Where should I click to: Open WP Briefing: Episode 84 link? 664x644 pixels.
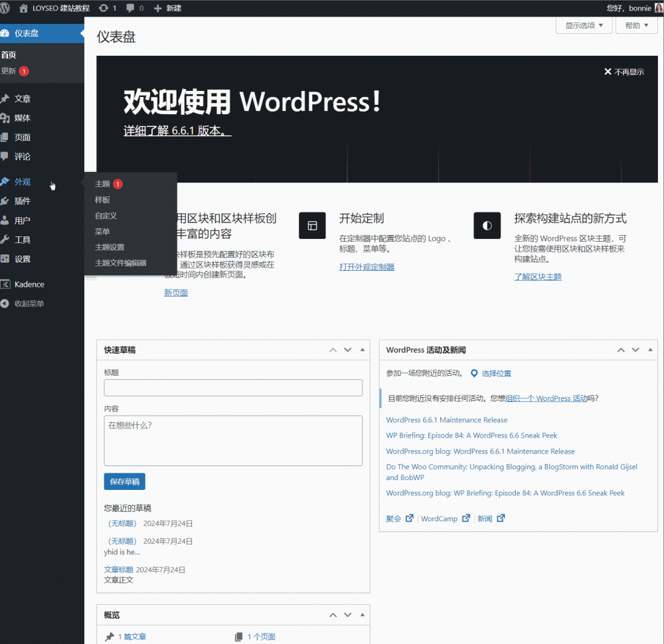471,436
